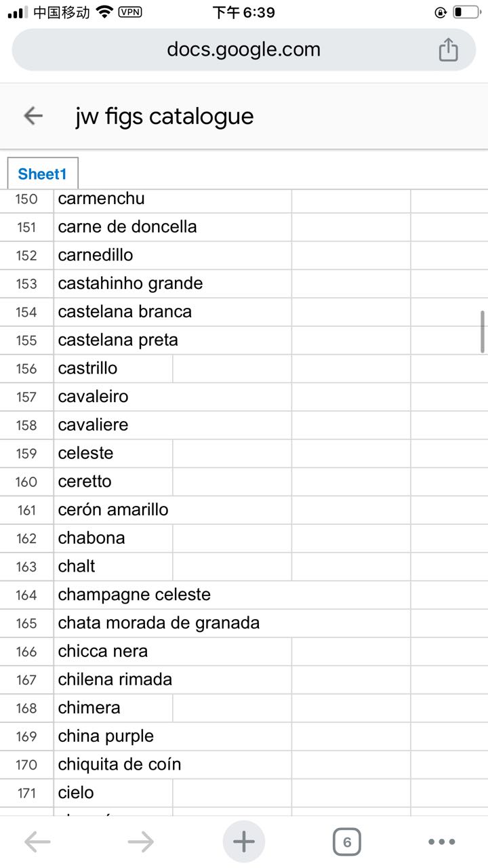Select the champagne celeste cell

(232, 595)
